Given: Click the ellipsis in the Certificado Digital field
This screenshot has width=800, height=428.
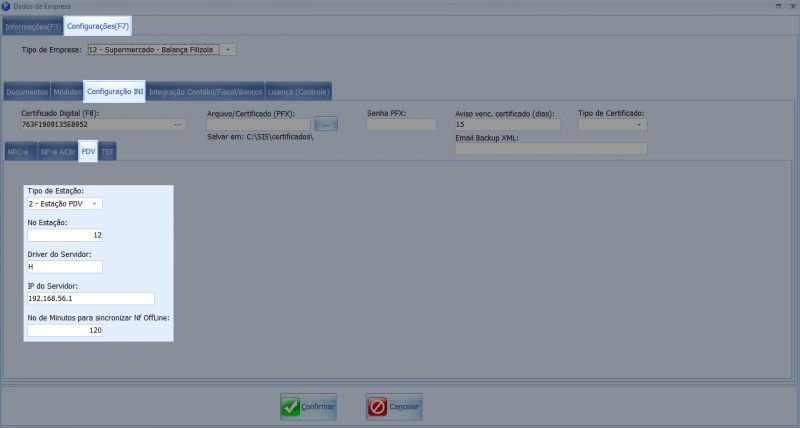Looking at the screenshot, I should click(x=178, y=125).
